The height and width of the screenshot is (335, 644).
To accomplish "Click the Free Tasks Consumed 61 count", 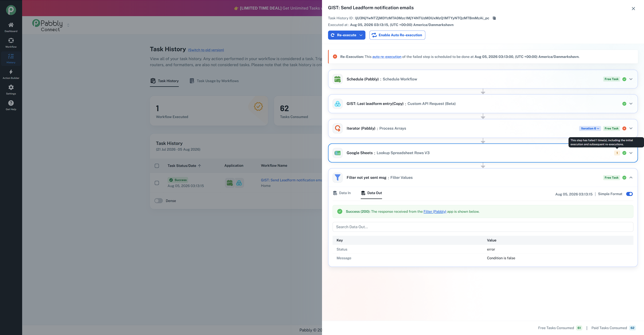I will point(579,328).
